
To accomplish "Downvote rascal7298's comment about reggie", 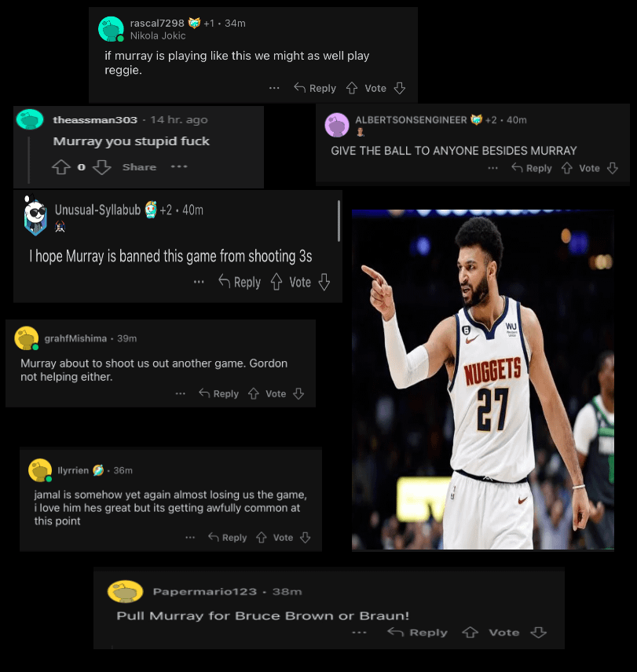I will pyautogui.click(x=400, y=88).
